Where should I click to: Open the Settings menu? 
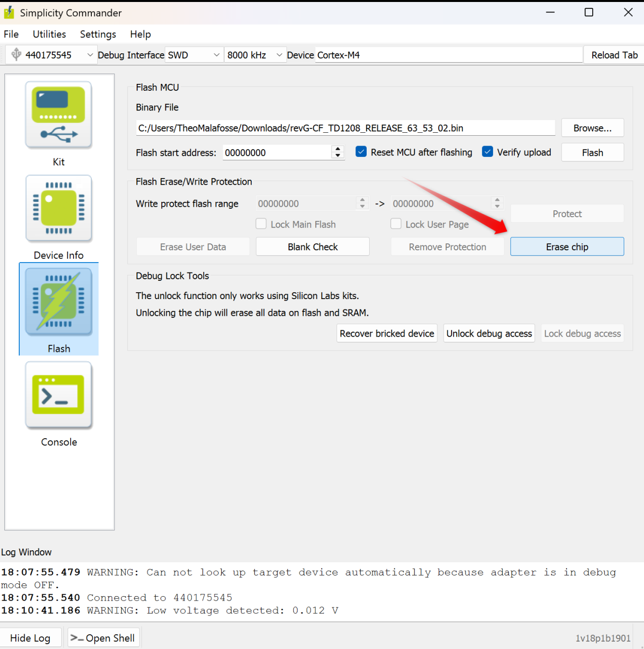(x=98, y=34)
